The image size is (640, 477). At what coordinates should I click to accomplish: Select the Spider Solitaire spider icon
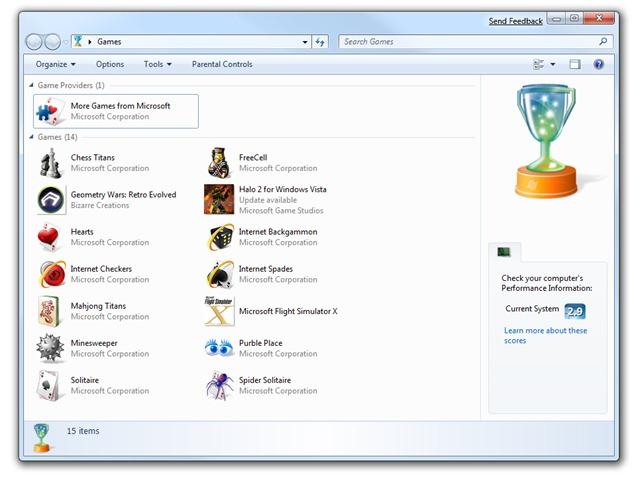[219, 385]
